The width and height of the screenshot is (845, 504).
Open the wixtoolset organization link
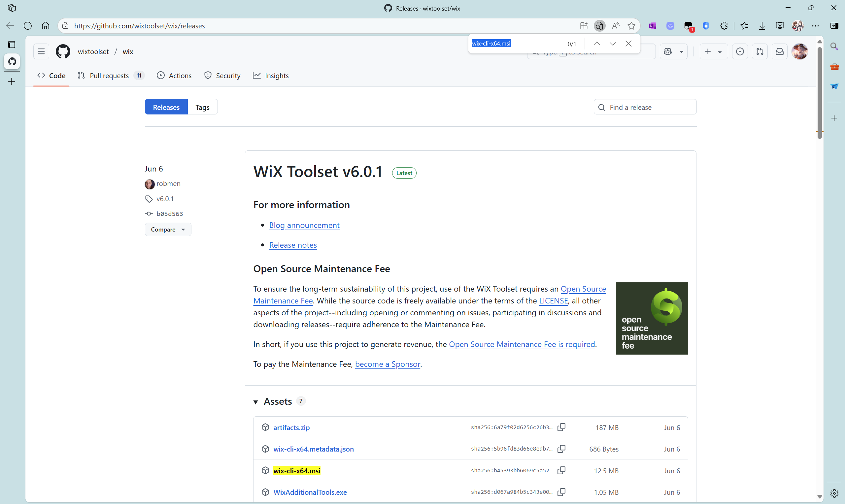(x=93, y=52)
